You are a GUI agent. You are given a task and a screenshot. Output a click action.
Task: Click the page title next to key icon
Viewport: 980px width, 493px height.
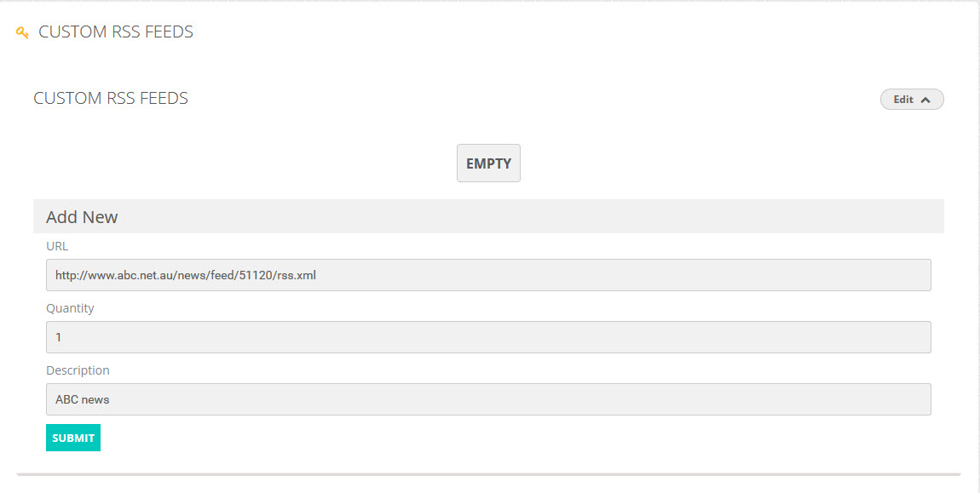116,32
